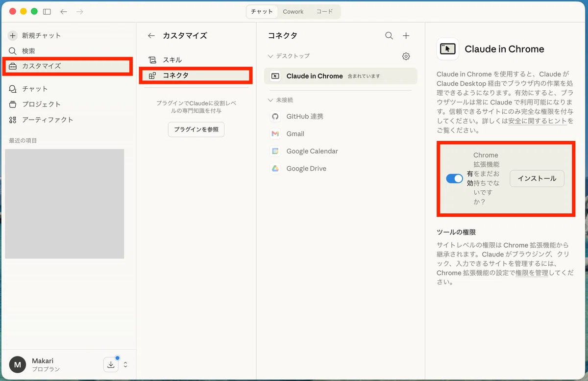588x381 pixels.
Task: Select the Claude in Chrome connector row
Action: (x=341, y=76)
